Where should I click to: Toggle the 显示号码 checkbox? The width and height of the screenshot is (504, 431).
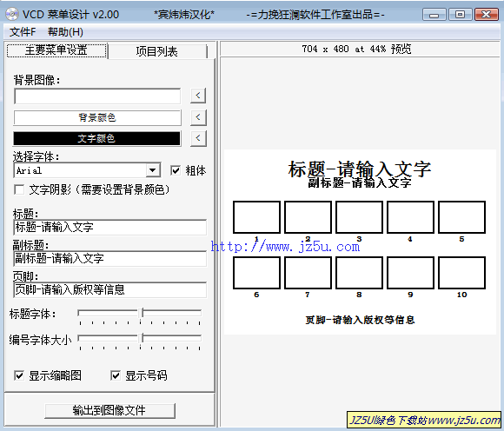pyautogui.click(x=116, y=375)
